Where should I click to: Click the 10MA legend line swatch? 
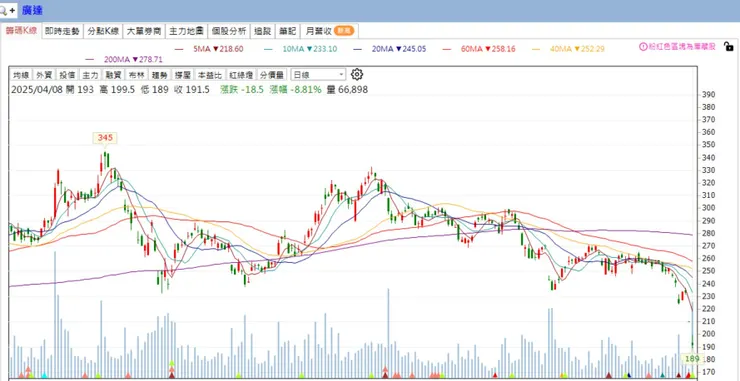point(269,49)
